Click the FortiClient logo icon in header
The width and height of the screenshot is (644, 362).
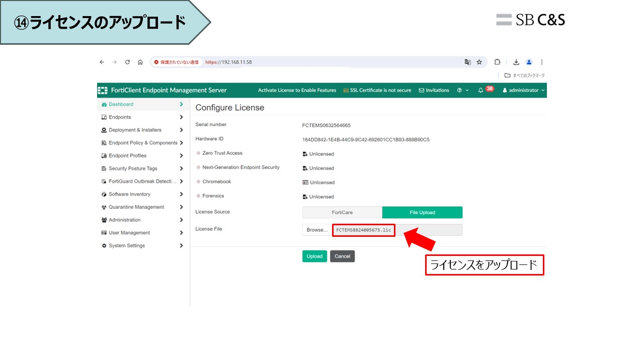103,90
